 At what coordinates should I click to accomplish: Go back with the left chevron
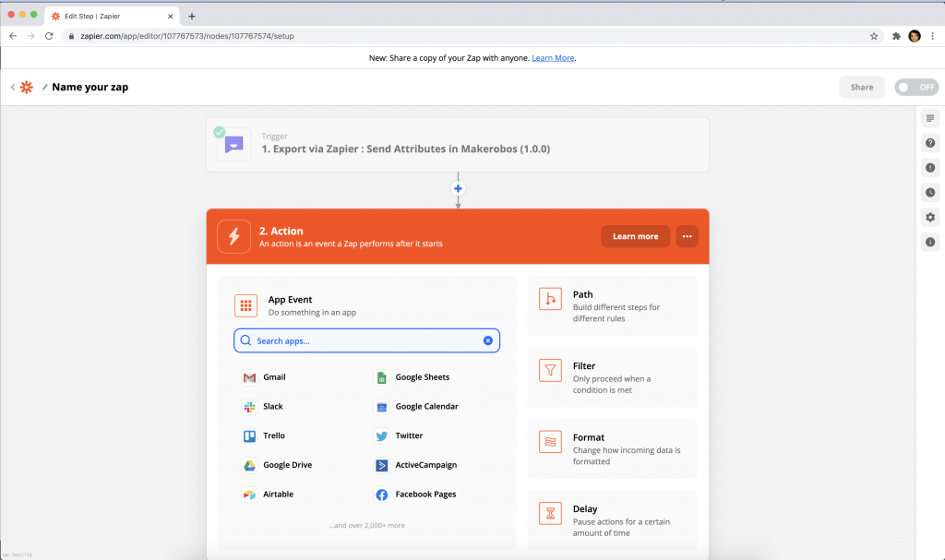click(x=13, y=88)
